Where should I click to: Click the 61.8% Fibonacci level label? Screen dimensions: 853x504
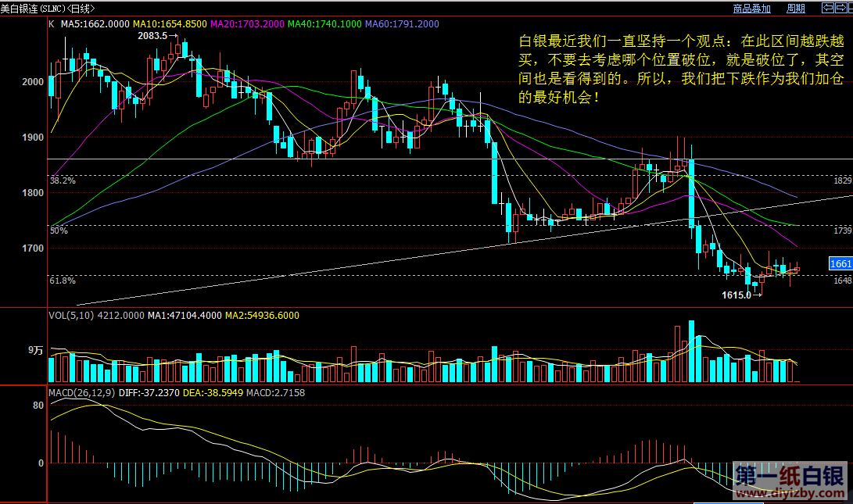62,281
